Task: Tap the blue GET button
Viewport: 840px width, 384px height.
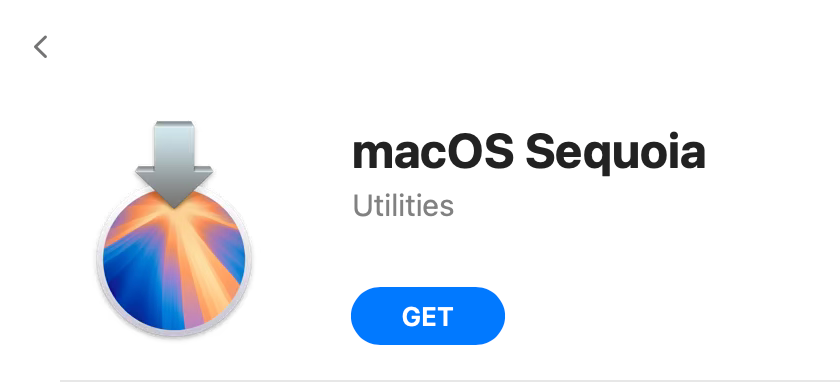Action: [428, 316]
